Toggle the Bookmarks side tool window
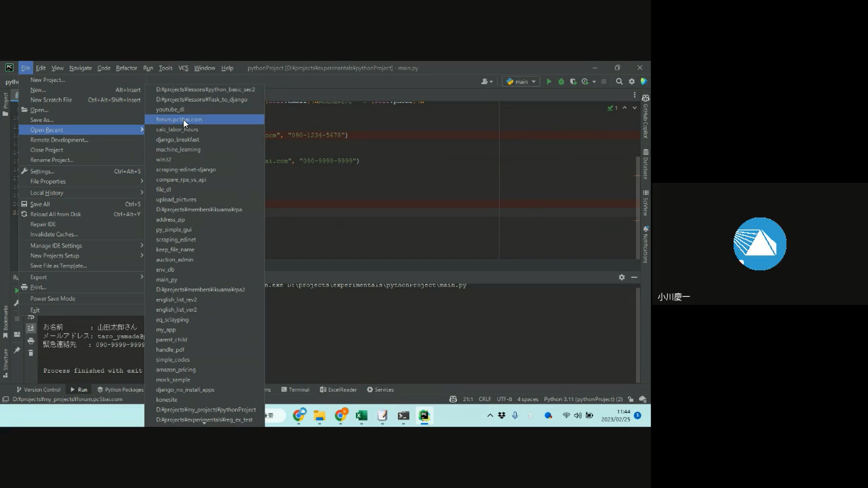The height and width of the screenshot is (488, 868). click(5, 321)
